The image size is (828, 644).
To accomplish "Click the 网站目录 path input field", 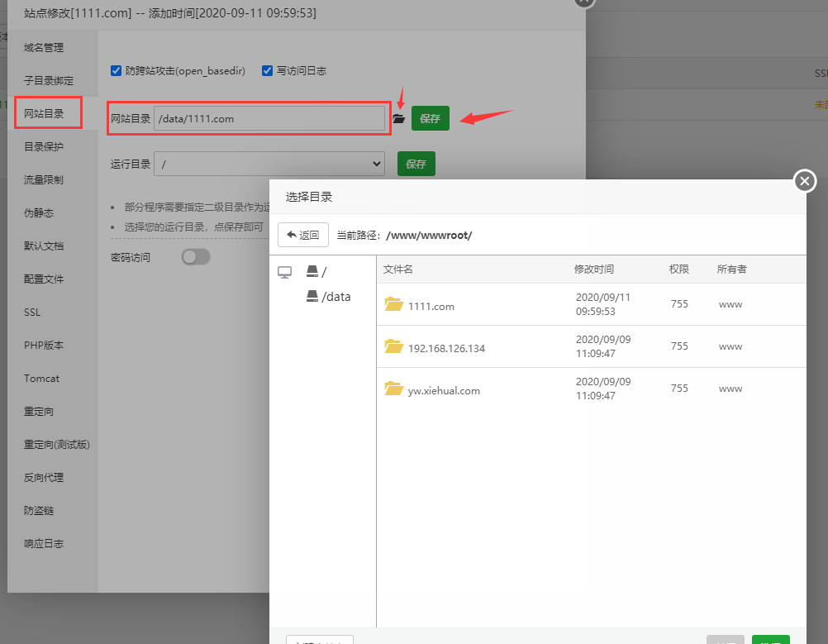I will point(269,118).
